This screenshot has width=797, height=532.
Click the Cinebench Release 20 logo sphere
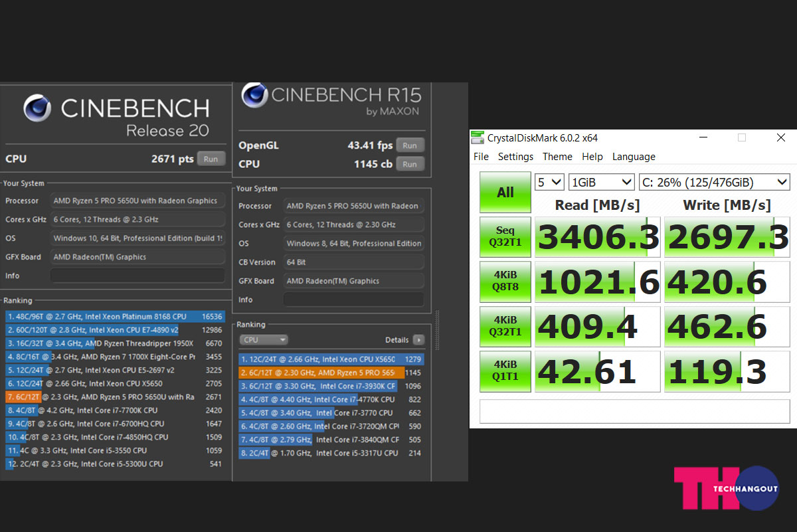click(x=37, y=108)
